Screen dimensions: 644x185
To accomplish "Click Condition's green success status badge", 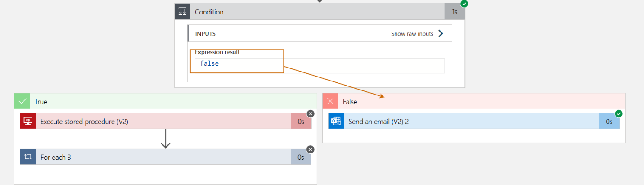I will click(464, 4).
